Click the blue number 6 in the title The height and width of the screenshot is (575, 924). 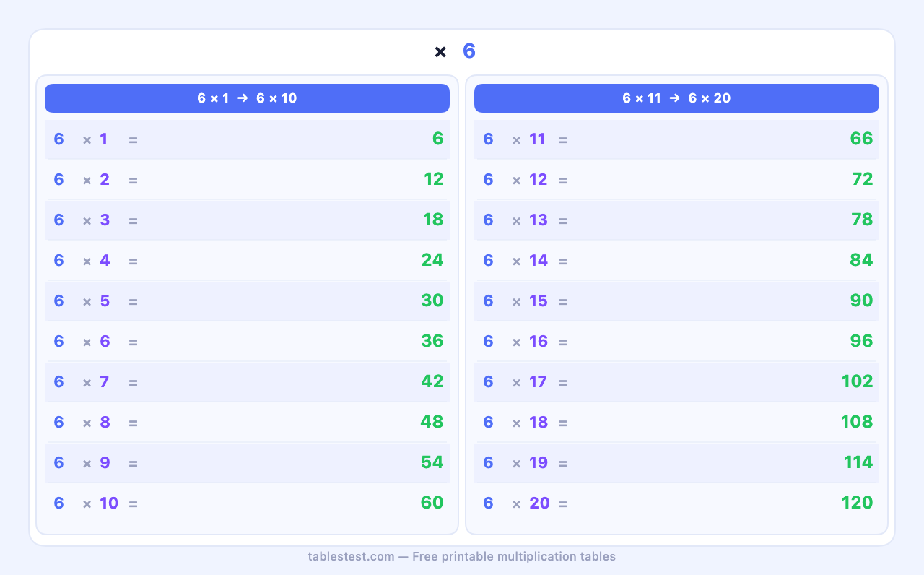(x=469, y=51)
